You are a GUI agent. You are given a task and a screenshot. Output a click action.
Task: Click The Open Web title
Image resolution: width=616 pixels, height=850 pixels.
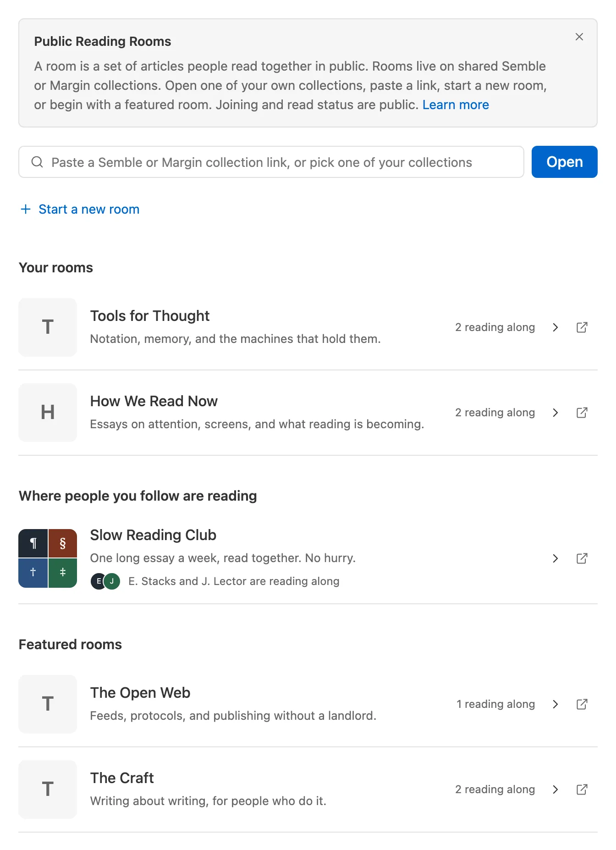[x=140, y=693]
